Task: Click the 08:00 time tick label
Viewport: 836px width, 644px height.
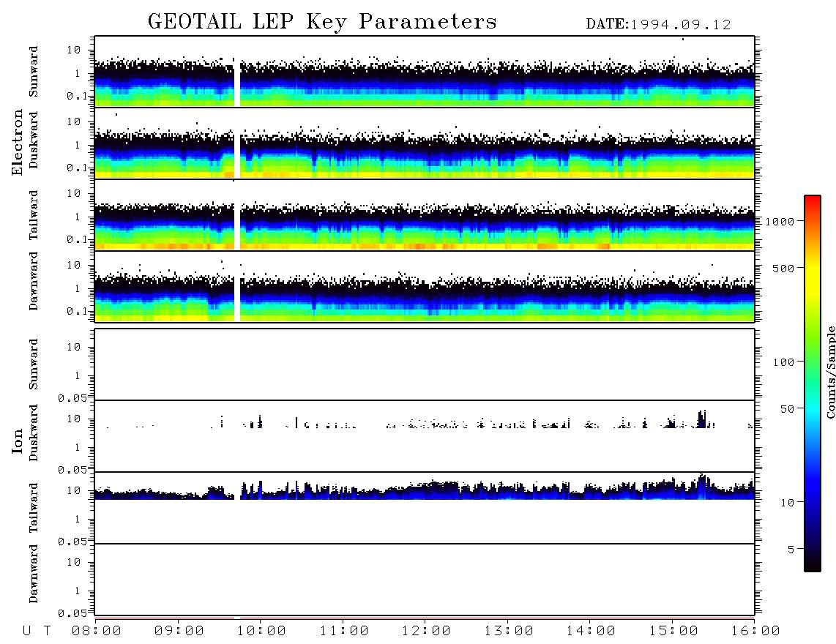Action: coord(97,632)
